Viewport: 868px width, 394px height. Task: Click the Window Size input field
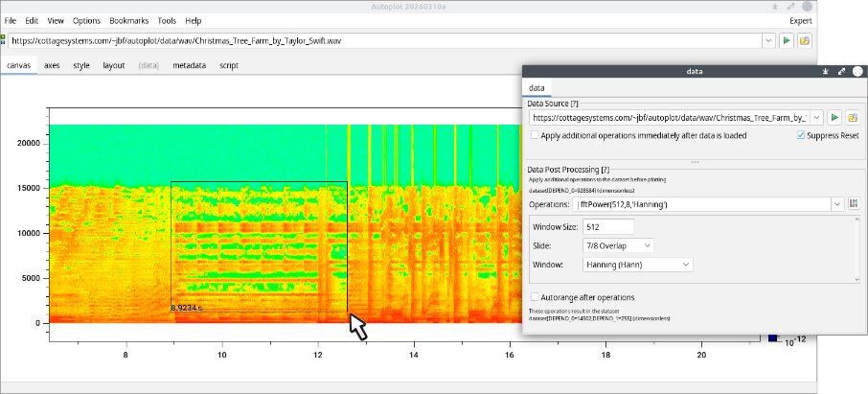608,226
